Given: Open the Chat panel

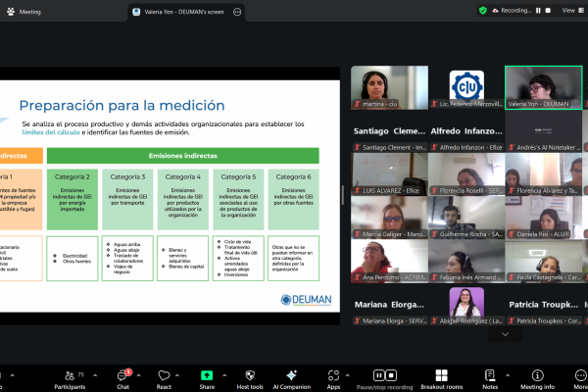Looking at the screenshot, I should pos(123,379).
